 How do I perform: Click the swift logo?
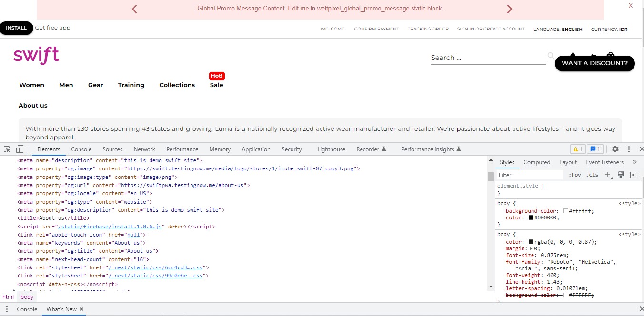(x=36, y=56)
